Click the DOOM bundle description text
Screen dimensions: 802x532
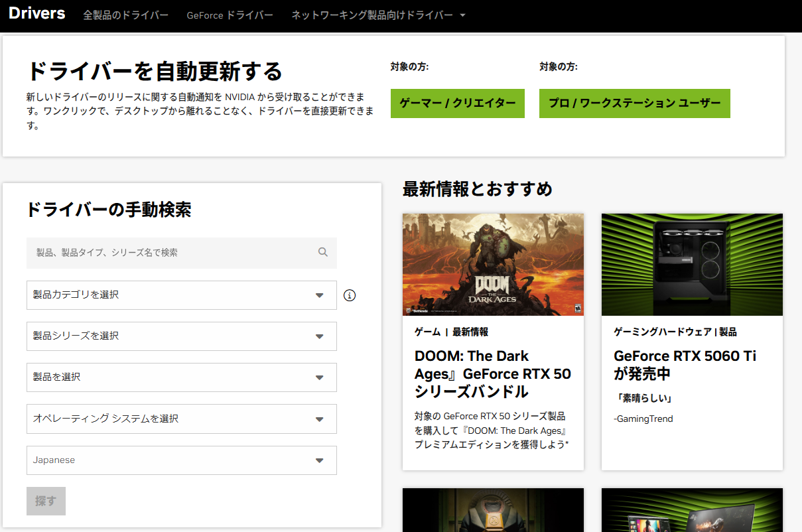click(x=492, y=431)
